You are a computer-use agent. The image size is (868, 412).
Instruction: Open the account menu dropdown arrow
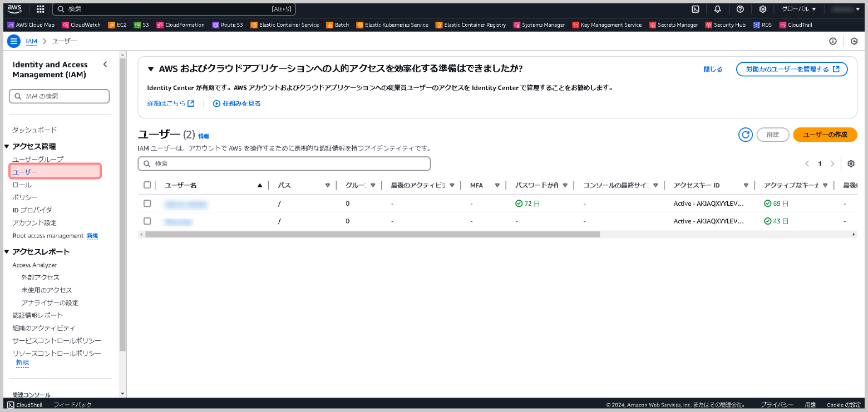click(x=858, y=9)
